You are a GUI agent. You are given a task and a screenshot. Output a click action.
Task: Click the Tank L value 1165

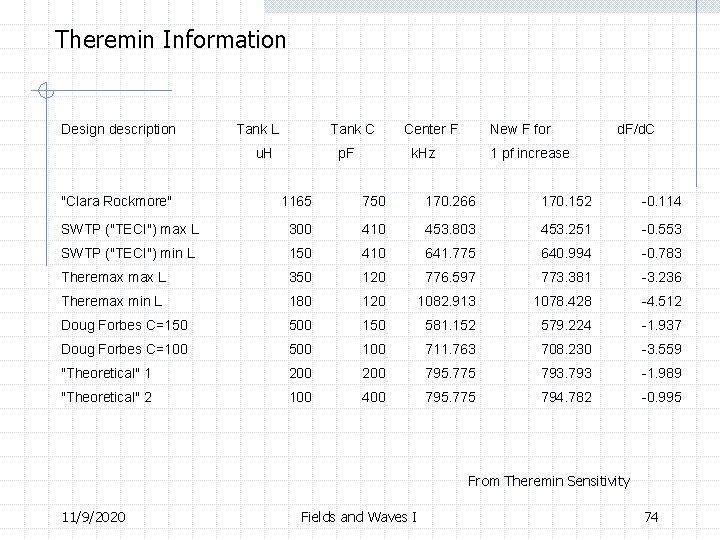click(x=297, y=201)
